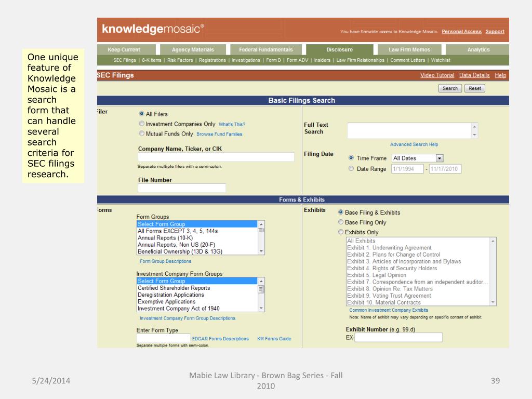
Task: Open the Analytics tab
Action: coord(478,49)
